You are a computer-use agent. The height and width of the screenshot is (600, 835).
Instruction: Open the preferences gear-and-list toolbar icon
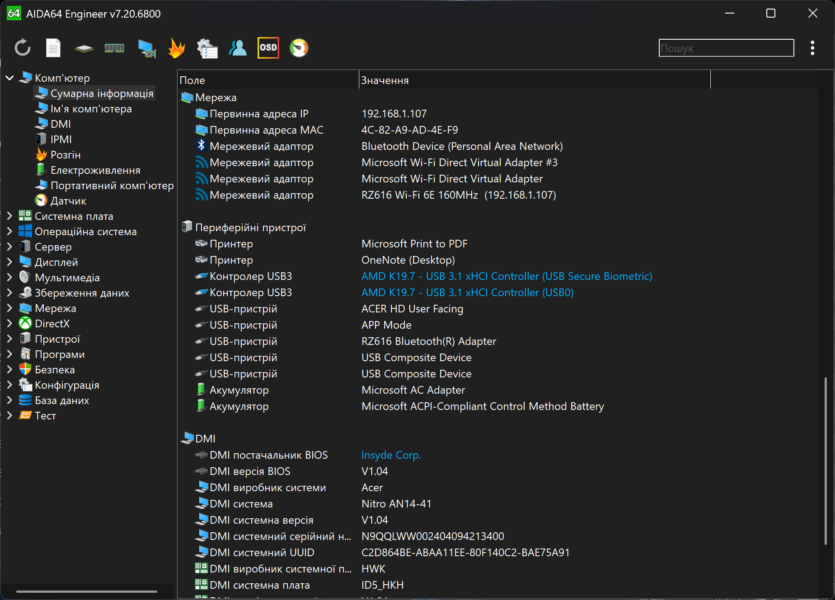click(207, 48)
